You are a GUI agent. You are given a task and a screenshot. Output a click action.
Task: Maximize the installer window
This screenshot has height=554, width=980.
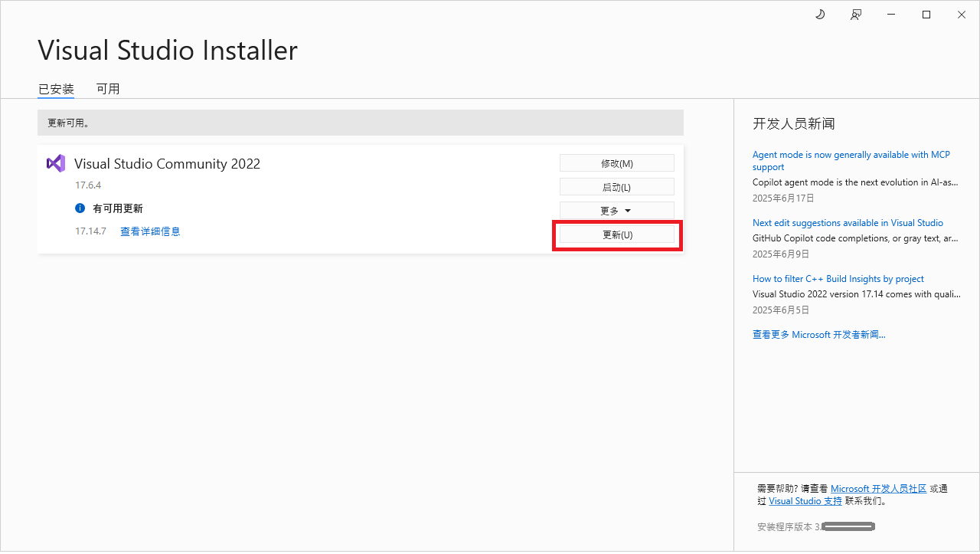(926, 15)
